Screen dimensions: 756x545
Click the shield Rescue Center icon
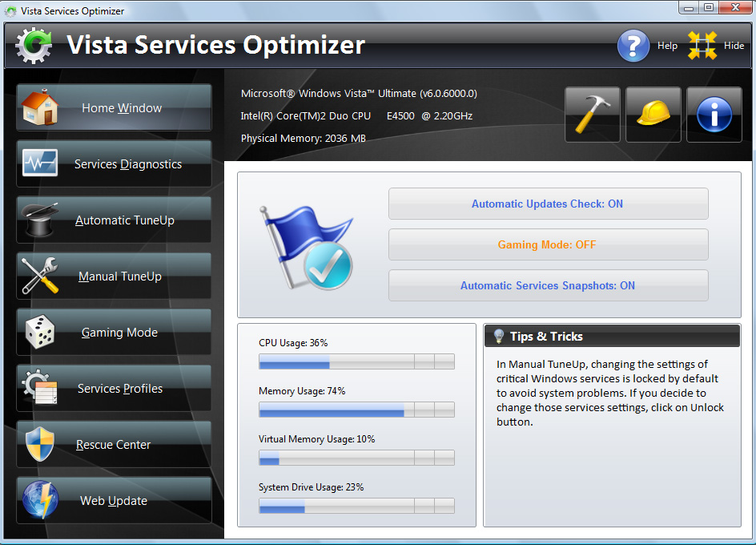pos(39,444)
